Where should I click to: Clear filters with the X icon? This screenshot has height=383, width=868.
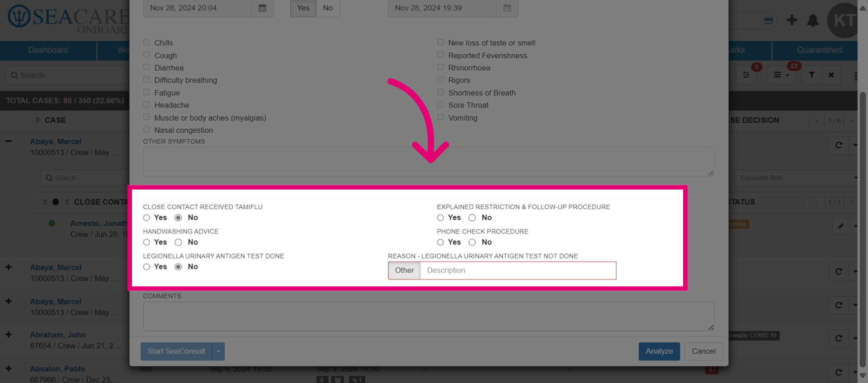(831, 75)
